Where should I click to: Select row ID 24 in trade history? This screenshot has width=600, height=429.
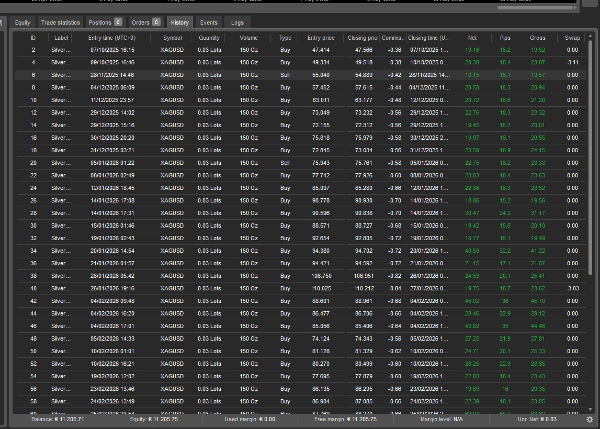300,188
